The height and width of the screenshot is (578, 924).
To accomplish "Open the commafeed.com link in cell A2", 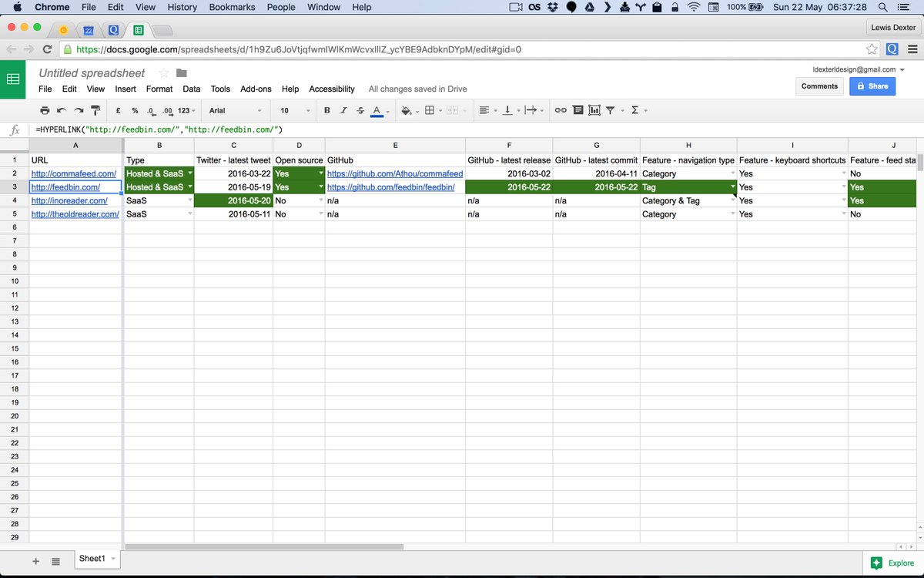I will [74, 173].
